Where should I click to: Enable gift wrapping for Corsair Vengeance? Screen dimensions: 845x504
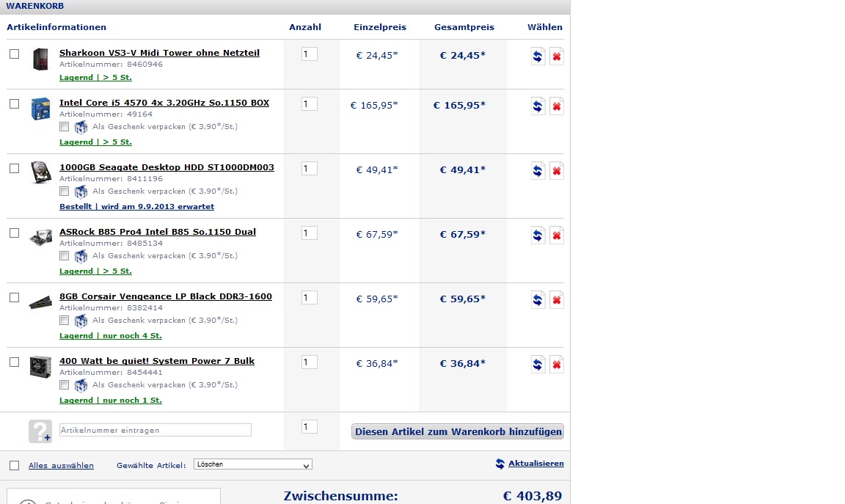(x=64, y=321)
